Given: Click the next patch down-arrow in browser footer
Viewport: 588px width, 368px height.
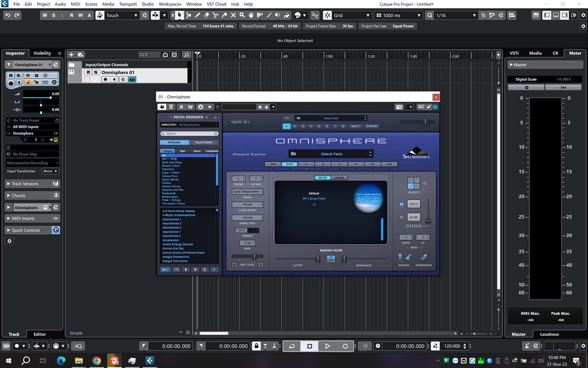Looking at the screenshot, I should (x=186, y=270).
